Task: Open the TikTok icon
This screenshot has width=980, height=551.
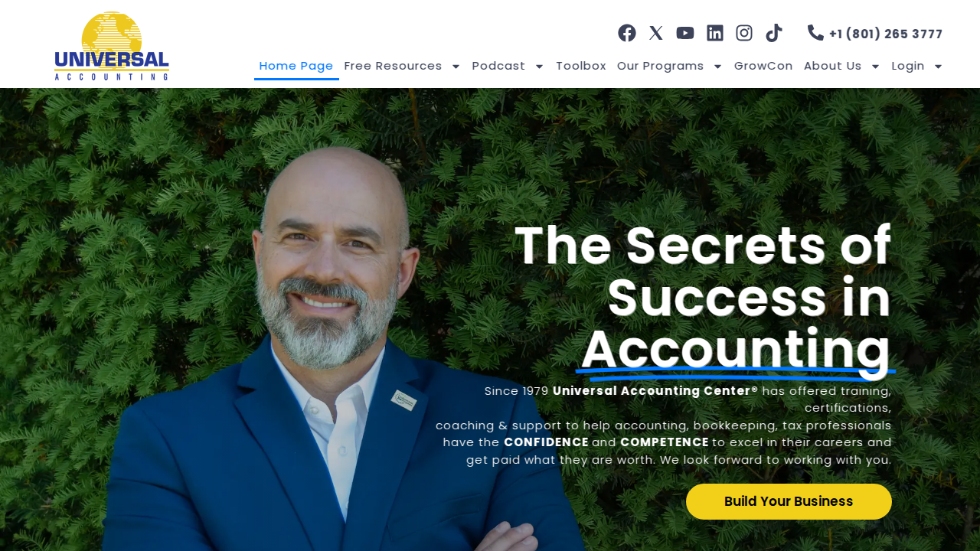Action: point(773,33)
